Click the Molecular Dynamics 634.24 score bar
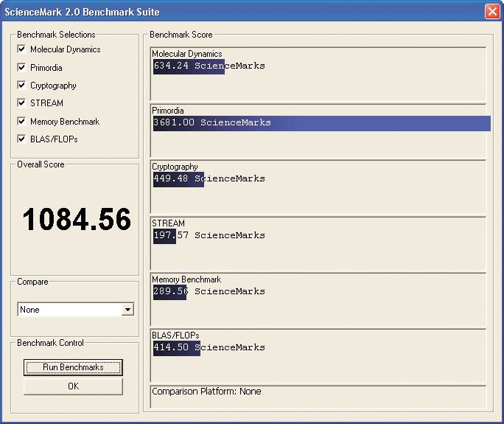 (x=189, y=66)
